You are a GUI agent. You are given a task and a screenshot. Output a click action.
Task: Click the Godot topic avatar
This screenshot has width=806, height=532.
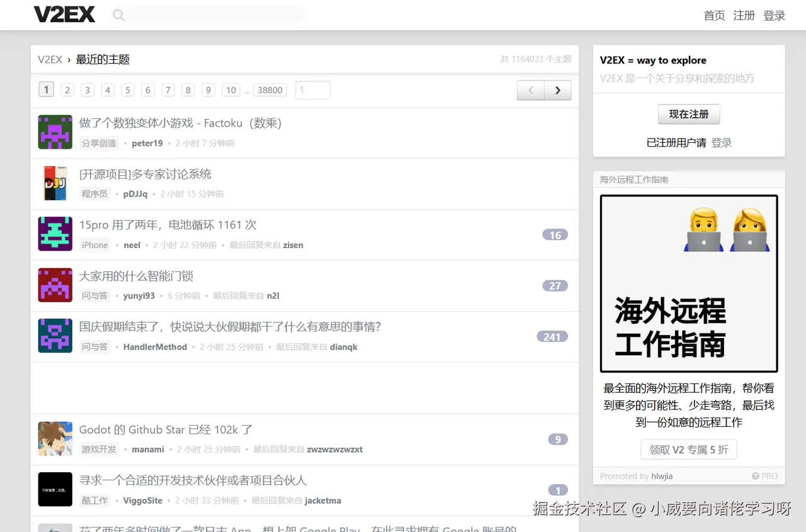(x=55, y=438)
